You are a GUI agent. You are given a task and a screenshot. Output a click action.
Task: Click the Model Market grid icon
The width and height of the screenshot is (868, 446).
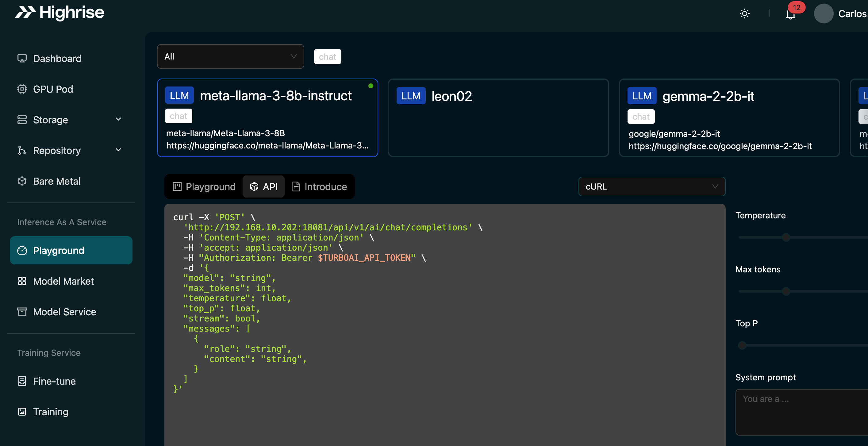pyautogui.click(x=22, y=281)
